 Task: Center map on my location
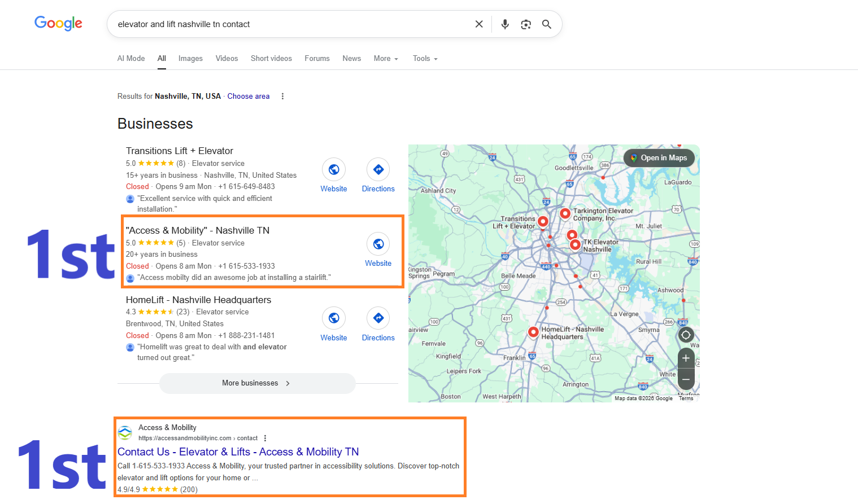(x=686, y=335)
